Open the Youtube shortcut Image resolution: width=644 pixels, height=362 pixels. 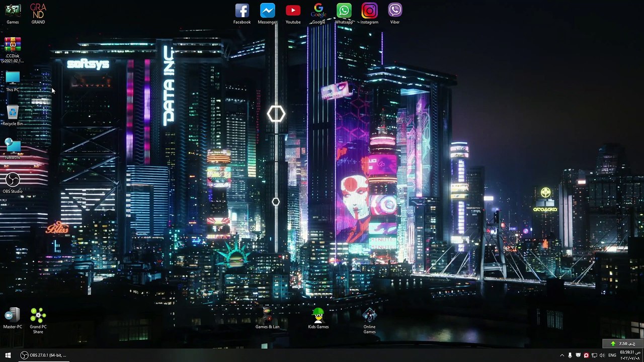point(293,14)
